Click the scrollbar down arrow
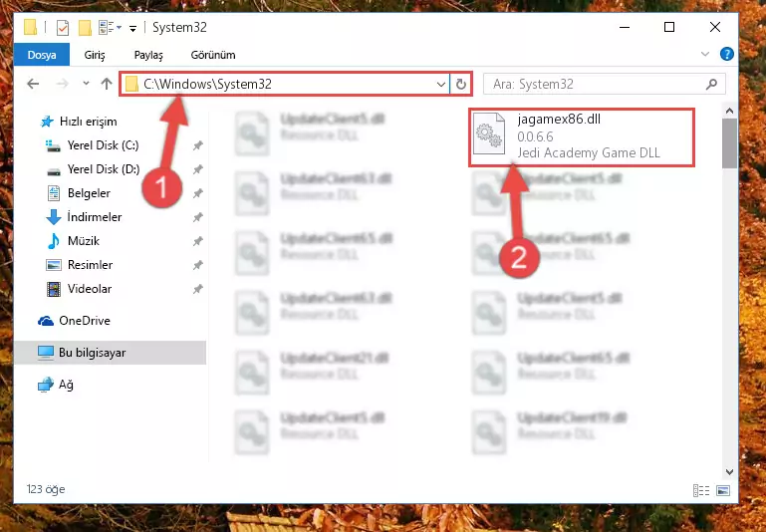Screen dimensions: 766x532 click(x=729, y=471)
